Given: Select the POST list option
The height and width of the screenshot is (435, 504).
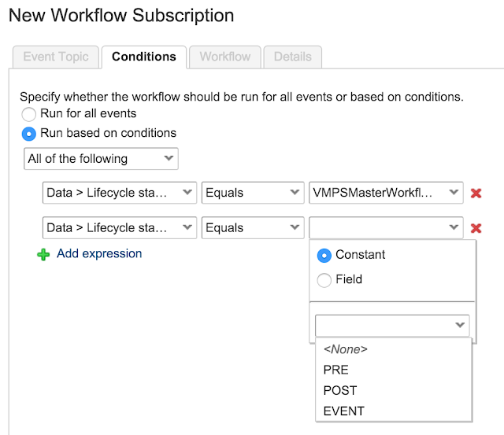Looking at the screenshot, I should click(340, 390).
